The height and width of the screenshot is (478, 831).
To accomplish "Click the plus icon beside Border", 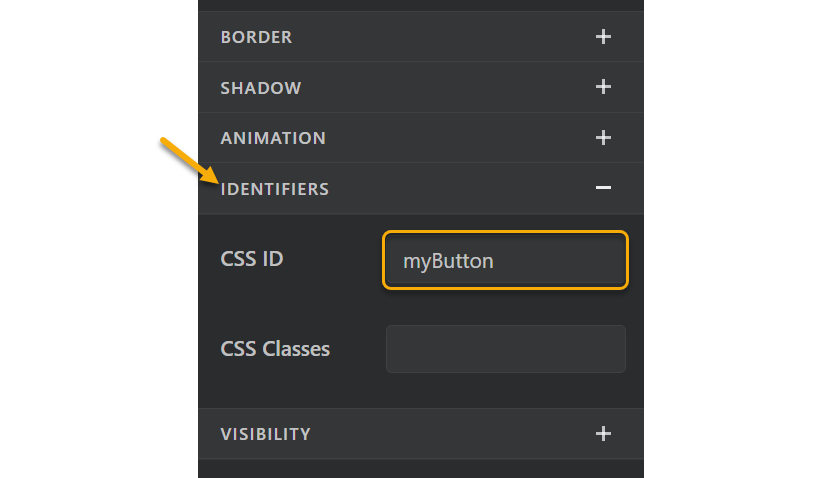I will [x=603, y=37].
